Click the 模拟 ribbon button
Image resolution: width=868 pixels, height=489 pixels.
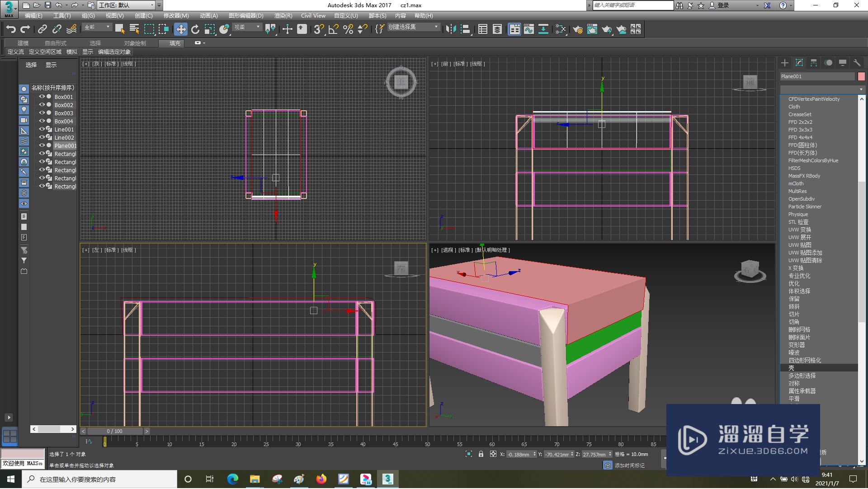click(x=72, y=52)
